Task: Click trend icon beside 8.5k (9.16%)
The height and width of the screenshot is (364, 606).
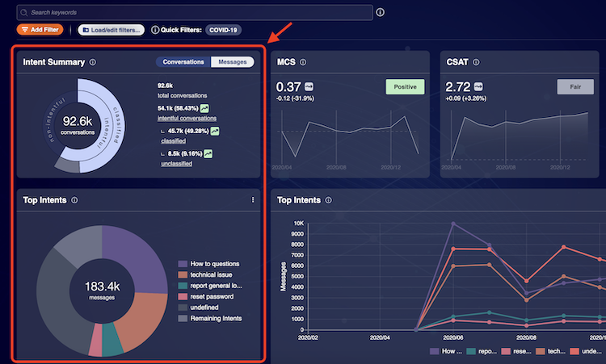Action: [208, 154]
